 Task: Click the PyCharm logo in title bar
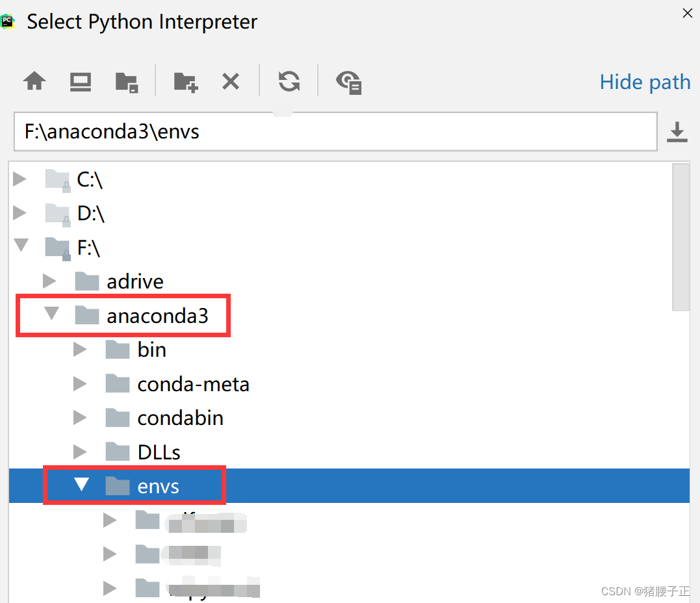pyautogui.click(x=8, y=21)
